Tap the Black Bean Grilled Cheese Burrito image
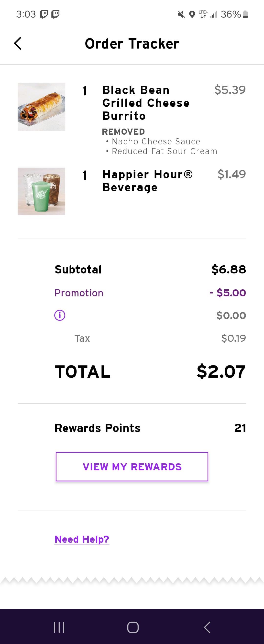Image resolution: width=264 pixels, height=644 pixels. pyautogui.click(x=41, y=107)
